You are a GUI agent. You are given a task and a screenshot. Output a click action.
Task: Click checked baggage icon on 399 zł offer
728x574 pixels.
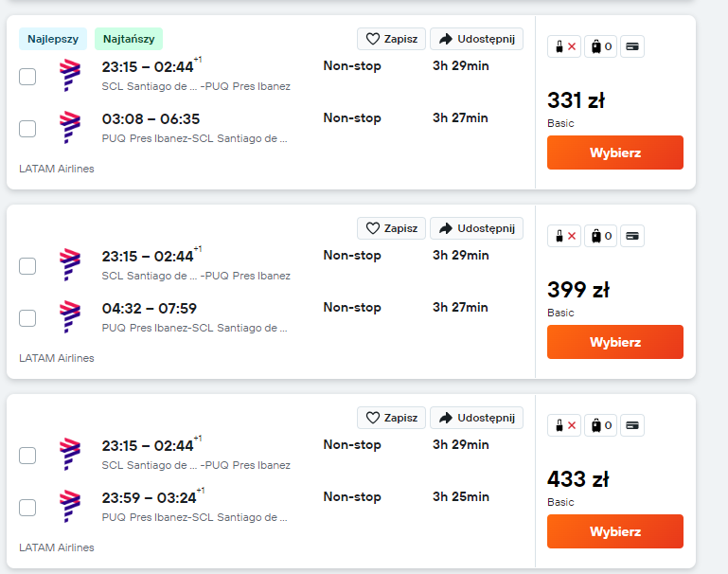coord(601,236)
